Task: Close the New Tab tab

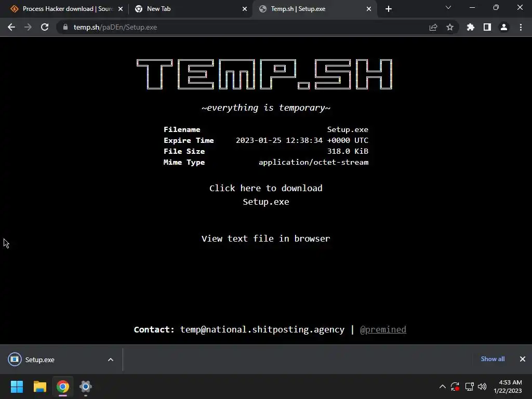Action: (x=245, y=9)
